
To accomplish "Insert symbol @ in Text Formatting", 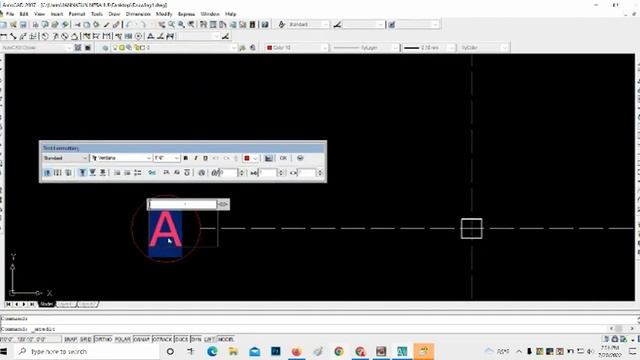I will pyautogui.click(x=202, y=173).
